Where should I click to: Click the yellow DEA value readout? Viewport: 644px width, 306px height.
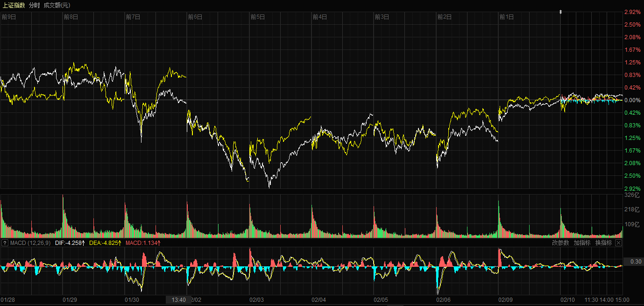click(105, 243)
